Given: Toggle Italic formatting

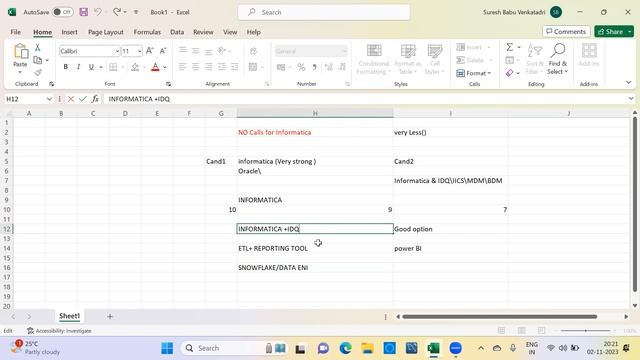Looking at the screenshot, I should click(x=78, y=67).
